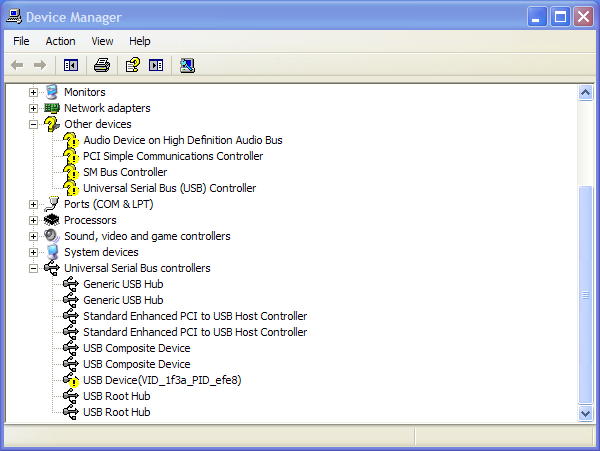The image size is (600, 451).
Task: Select the first USB Composite Device
Action: point(137,348)
